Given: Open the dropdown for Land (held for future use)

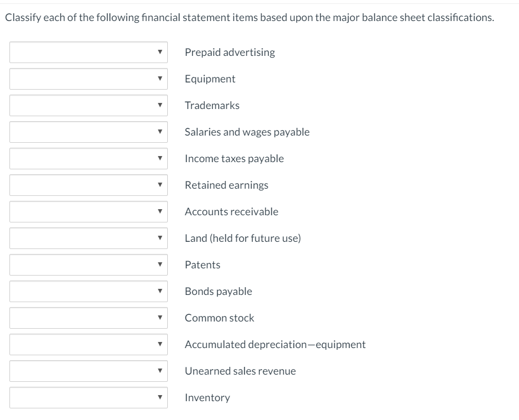Looking at the screenshot, I should pos(88,238).
